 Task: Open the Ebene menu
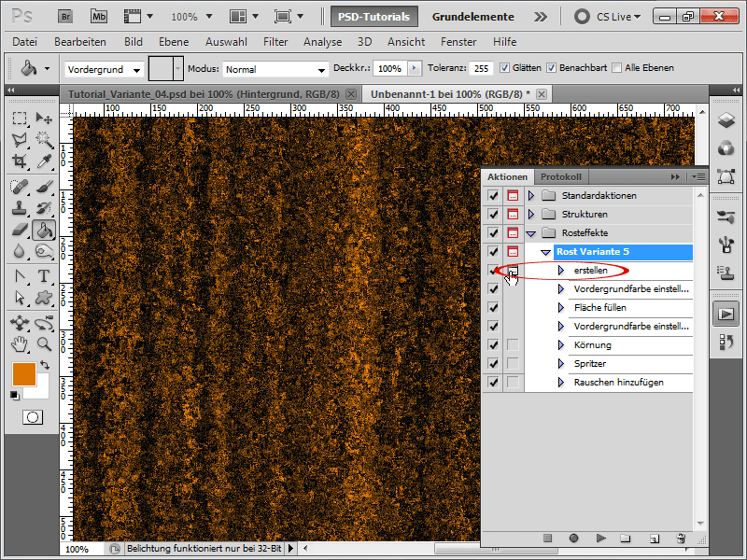tap(174, 42)
